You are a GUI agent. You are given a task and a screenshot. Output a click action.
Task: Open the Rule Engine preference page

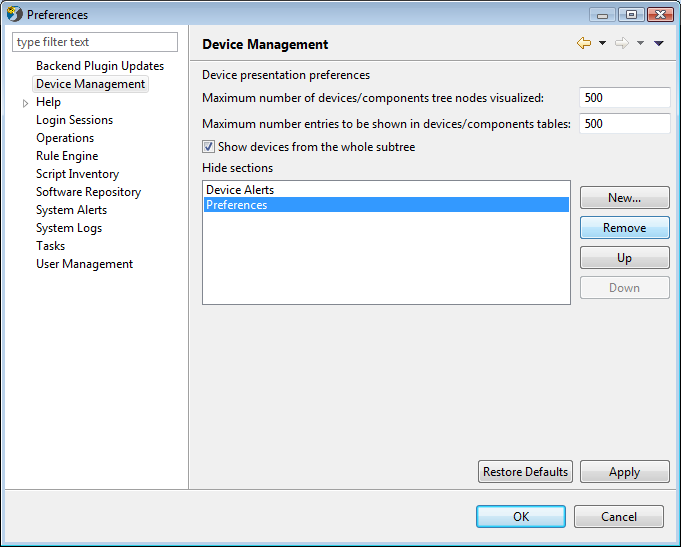pos(67,156)
